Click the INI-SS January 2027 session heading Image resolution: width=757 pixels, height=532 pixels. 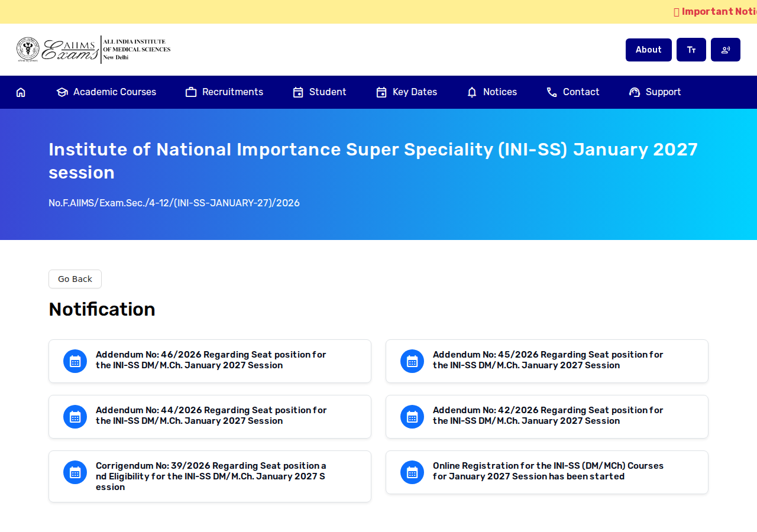point(373,161)
